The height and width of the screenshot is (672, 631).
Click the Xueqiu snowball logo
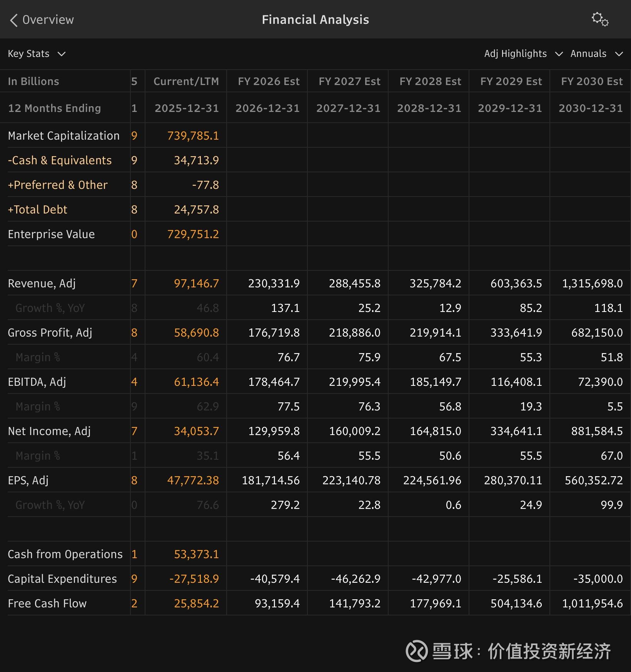[416, 651]
